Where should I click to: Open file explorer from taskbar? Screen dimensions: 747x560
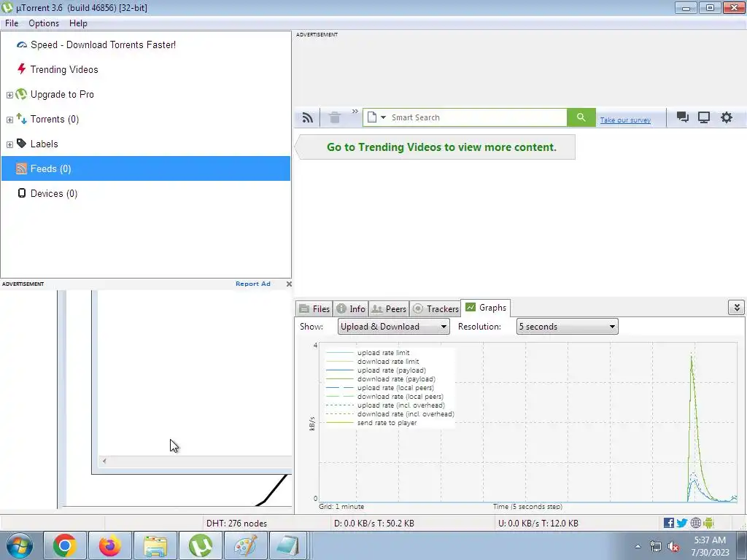[155, 545]
